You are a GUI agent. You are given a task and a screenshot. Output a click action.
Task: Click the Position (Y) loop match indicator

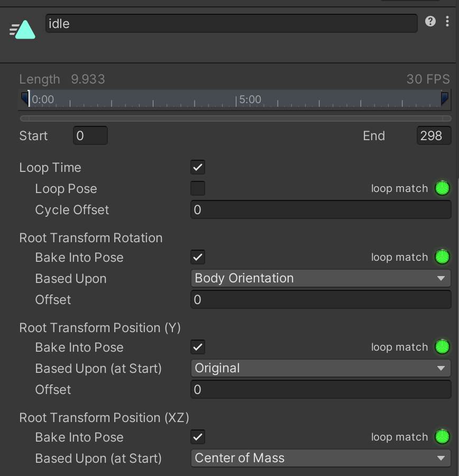pyautogui.click(x=442, y=347)
